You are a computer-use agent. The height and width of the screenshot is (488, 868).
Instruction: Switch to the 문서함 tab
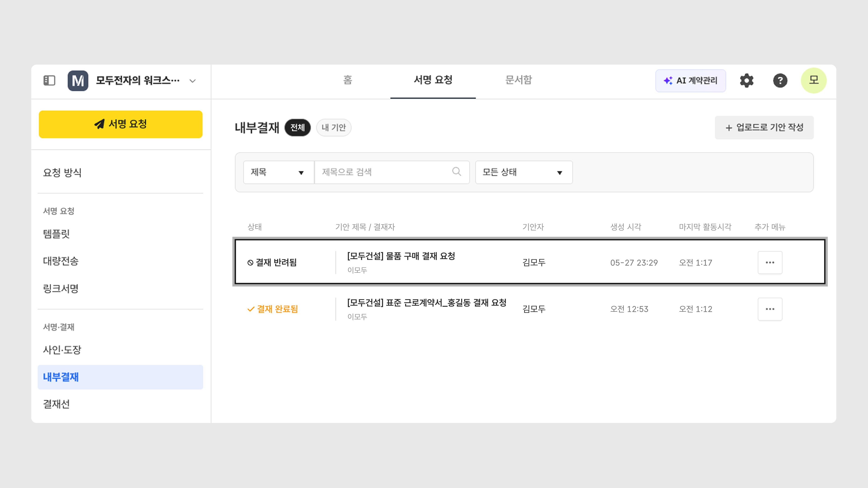tap(518, 80)
